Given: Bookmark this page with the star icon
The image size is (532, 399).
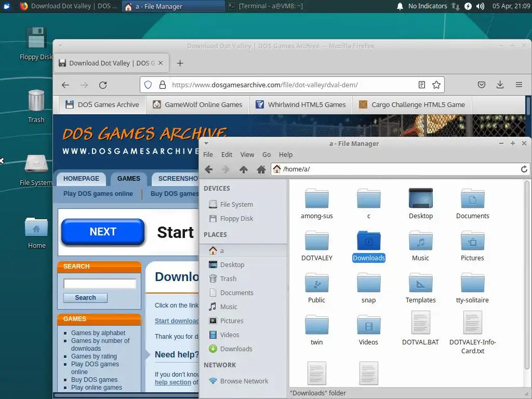Looking at the screenshot, I should [x=436, y=85].
